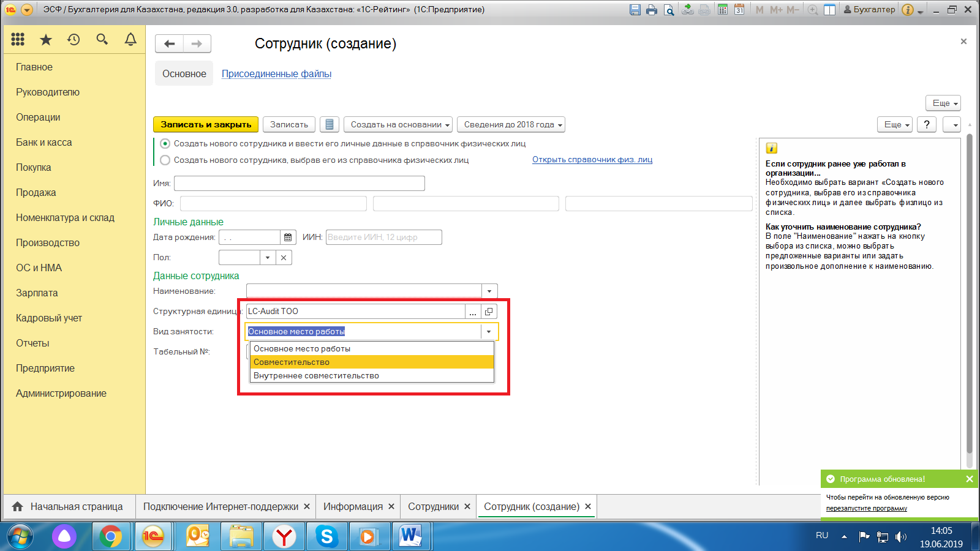980x551 pixels.
Task: Open notifications bell icon
Action: [x=130, y=40]
